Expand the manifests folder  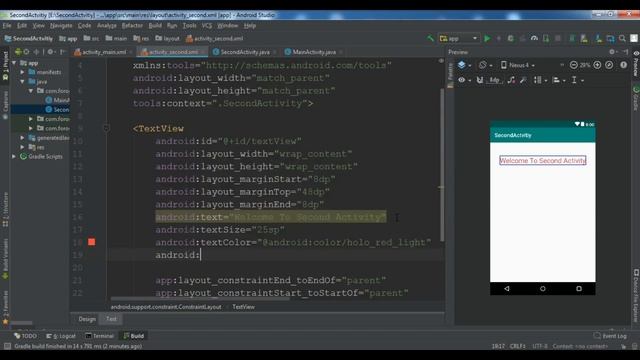[x=22, y=72]
